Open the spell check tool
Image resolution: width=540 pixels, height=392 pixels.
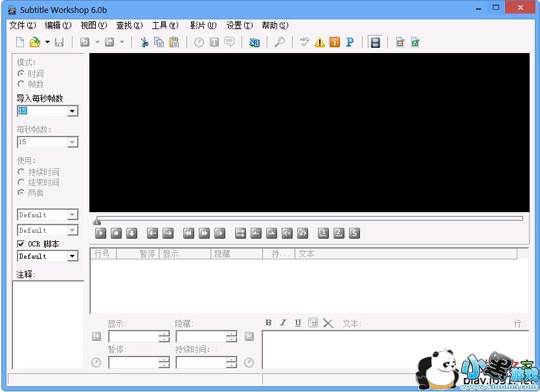[x=304, y=41]
